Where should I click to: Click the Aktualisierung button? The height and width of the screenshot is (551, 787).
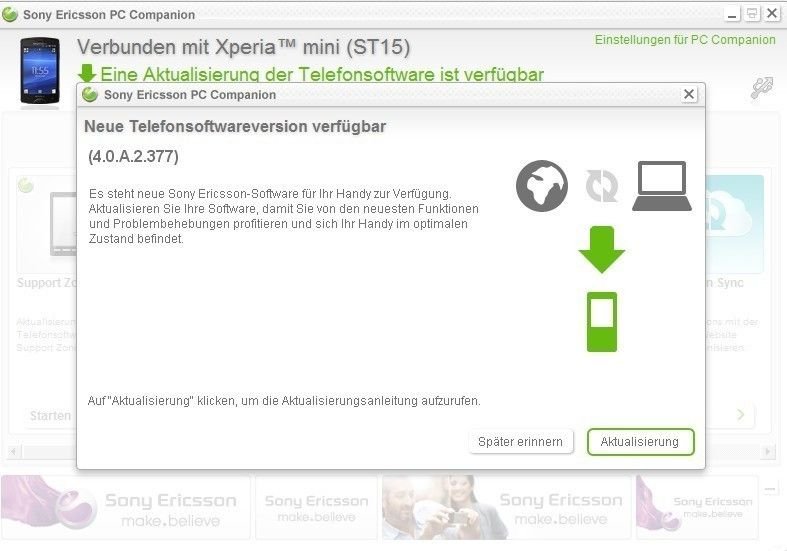click(x=640, y=442)
